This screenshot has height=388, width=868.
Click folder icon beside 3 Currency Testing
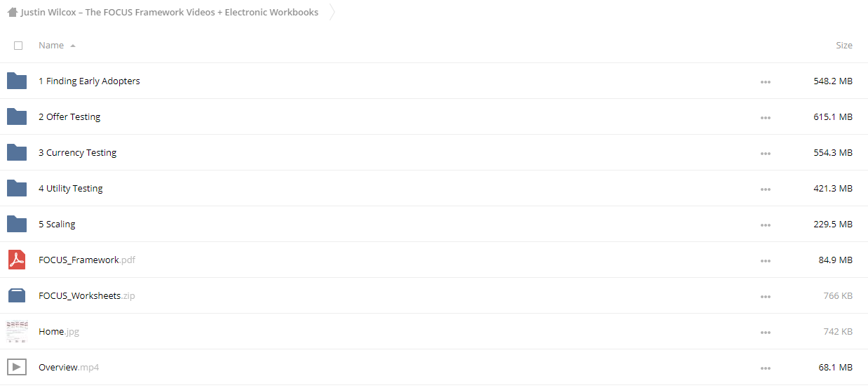point(17,152)
